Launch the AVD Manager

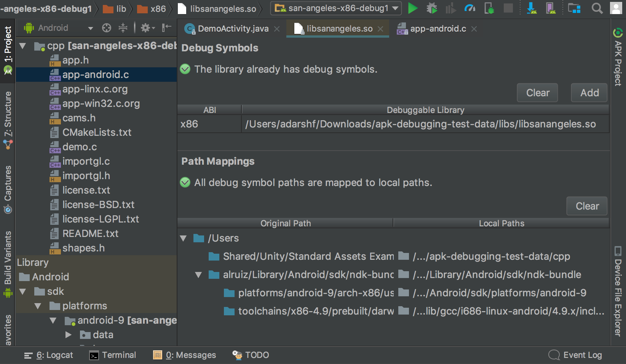tap(551, 8)
